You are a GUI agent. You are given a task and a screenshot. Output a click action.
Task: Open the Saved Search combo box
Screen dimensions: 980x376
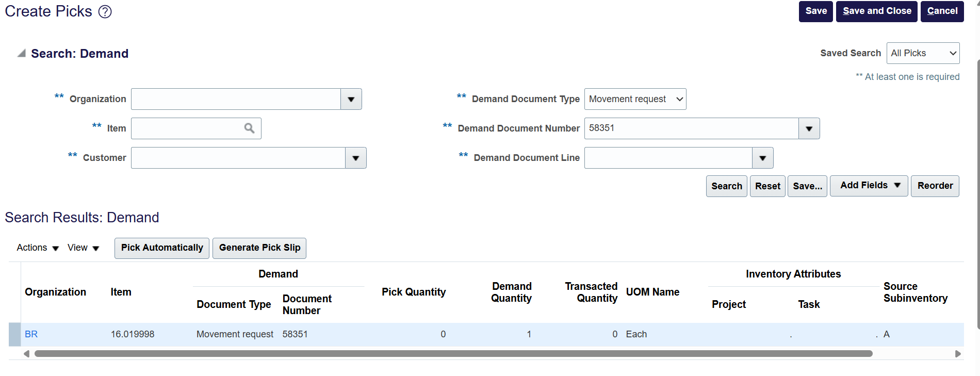[x=923, y=53]
